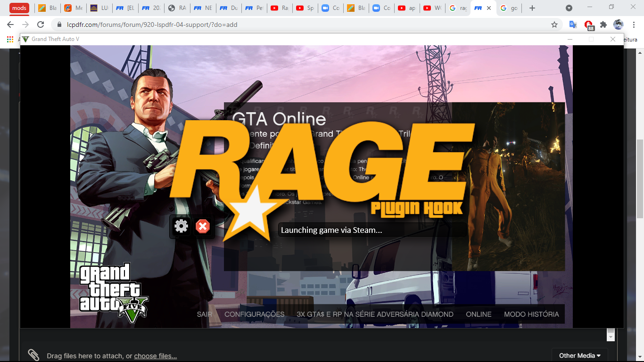644x362 pixels.
Task: Open a new browser tab
Action: tap(532, 8)
